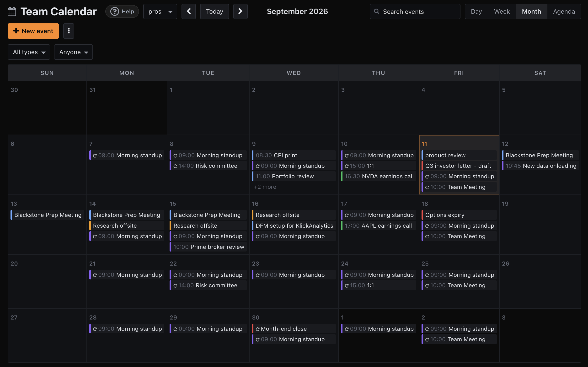This screenshot has height=367, width=588.
Task: Click the plus icon on New event
Action: click(x=16, y=31)
